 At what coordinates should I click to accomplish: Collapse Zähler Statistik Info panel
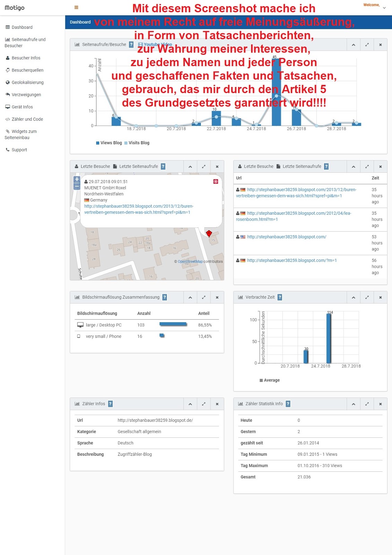point(353,404)
